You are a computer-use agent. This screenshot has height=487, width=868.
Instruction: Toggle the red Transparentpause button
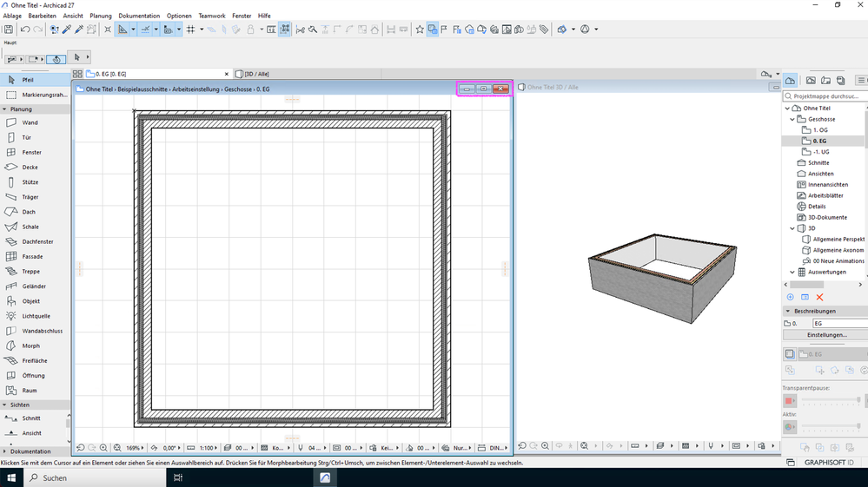coord(789,401)
